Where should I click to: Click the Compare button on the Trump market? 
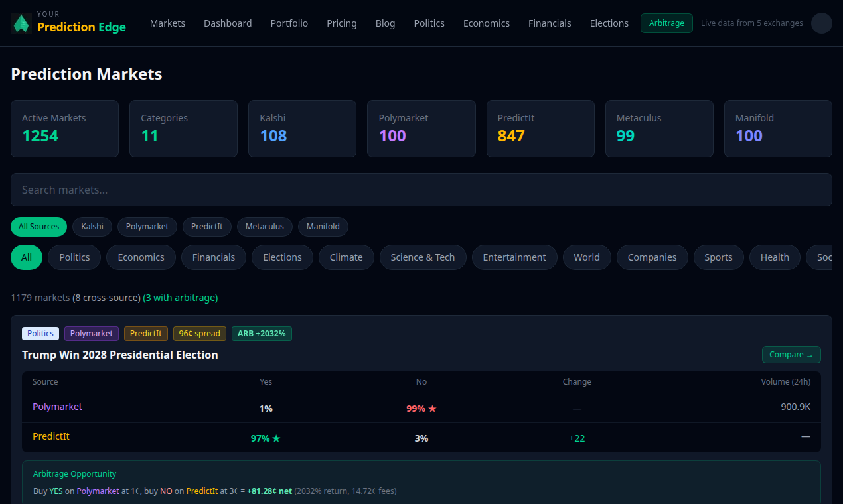[791, 355]
